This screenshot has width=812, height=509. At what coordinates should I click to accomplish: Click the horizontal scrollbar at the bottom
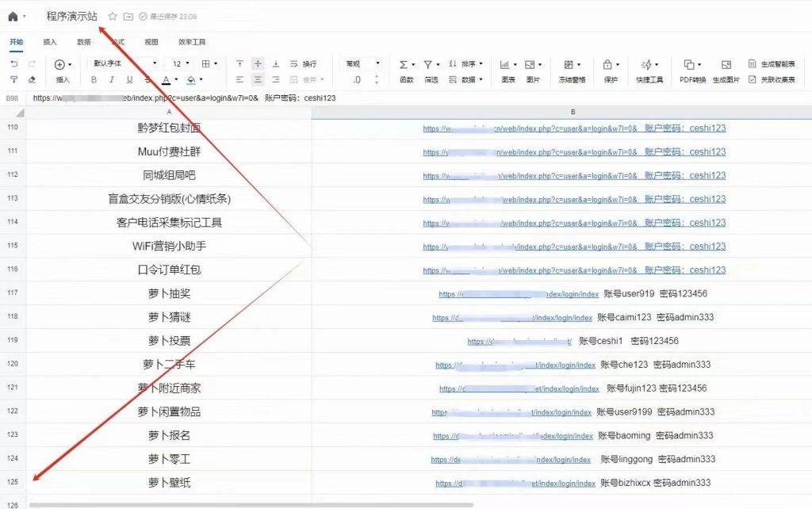(x=251, y=505)
